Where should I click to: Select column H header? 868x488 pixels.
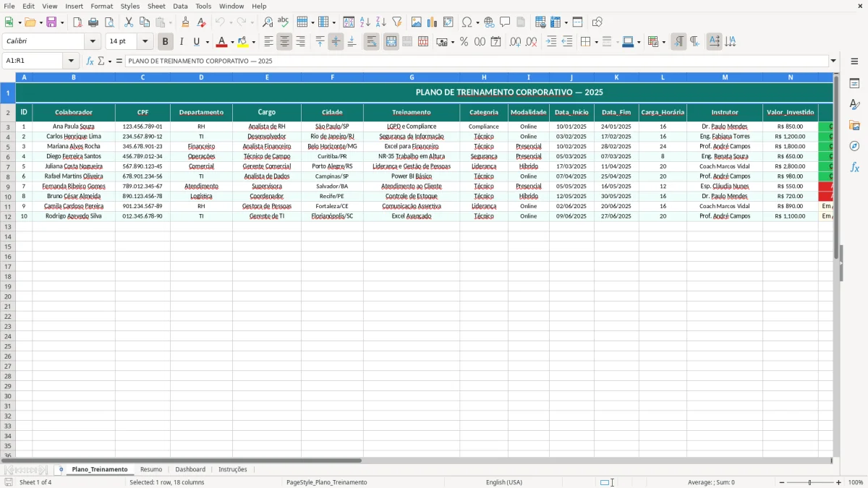[x=484, y=77]
